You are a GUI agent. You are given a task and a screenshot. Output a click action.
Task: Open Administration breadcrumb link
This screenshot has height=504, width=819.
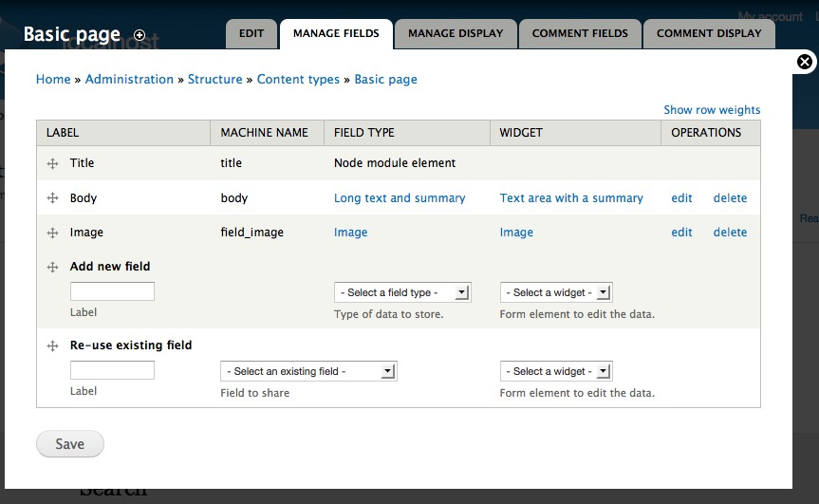click(x=129, y=80)
